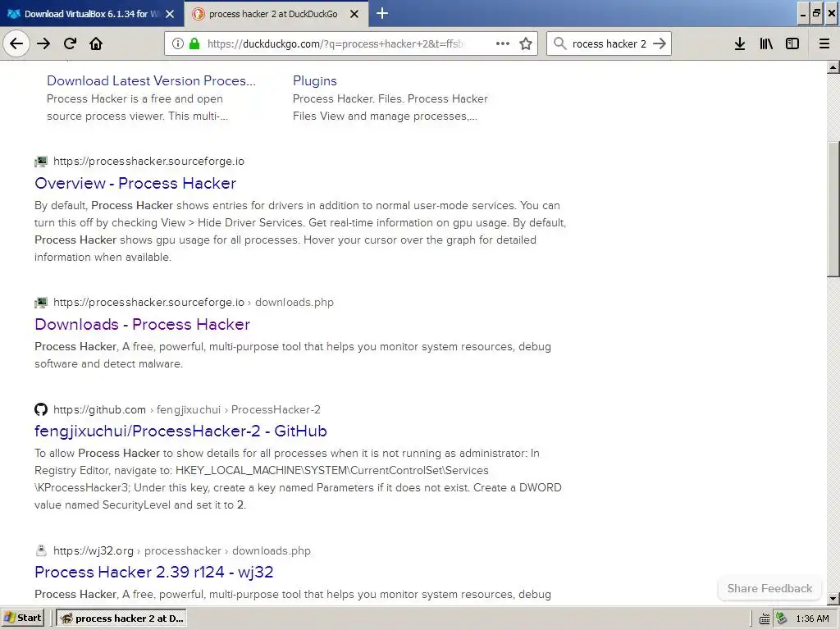Bookmark this page with the star
840x630 pixels.
tap(526, 43)
